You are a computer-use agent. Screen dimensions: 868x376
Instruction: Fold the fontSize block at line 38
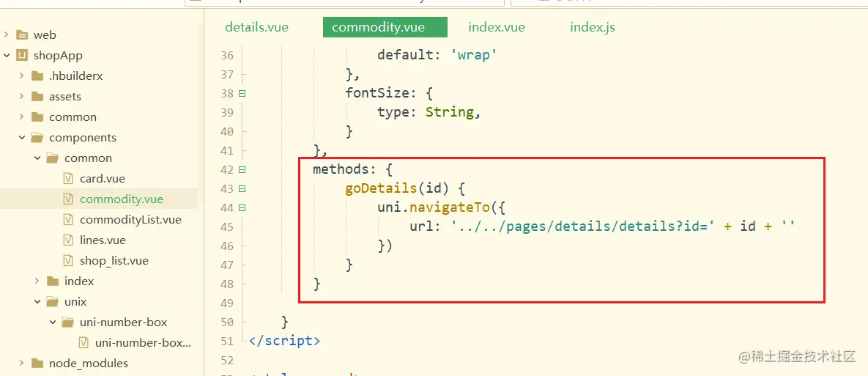(242, 94)
